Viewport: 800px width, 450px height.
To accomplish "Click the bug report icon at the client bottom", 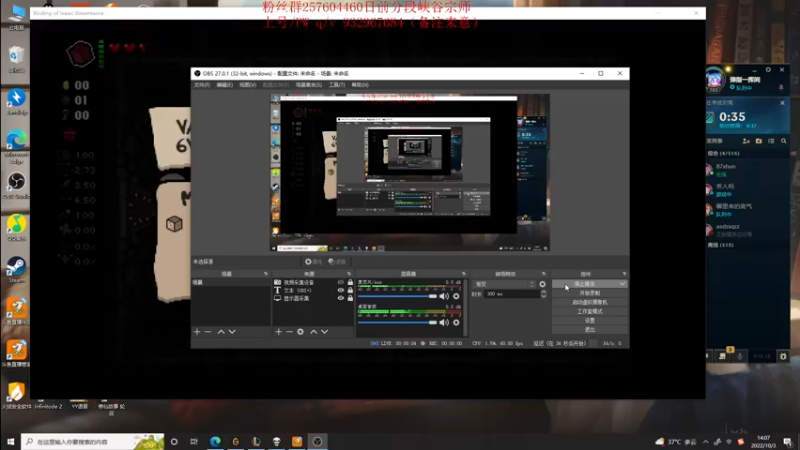I will coord(783,356).
